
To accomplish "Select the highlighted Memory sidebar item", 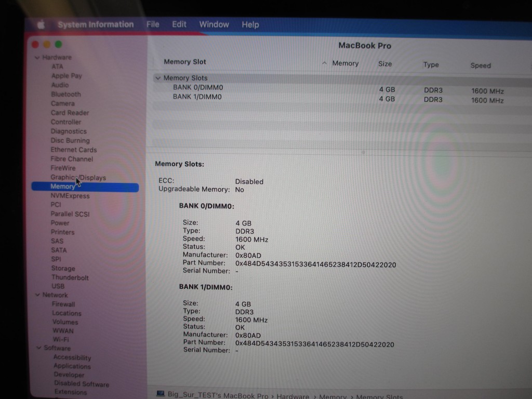I will [x=85, y=187].
